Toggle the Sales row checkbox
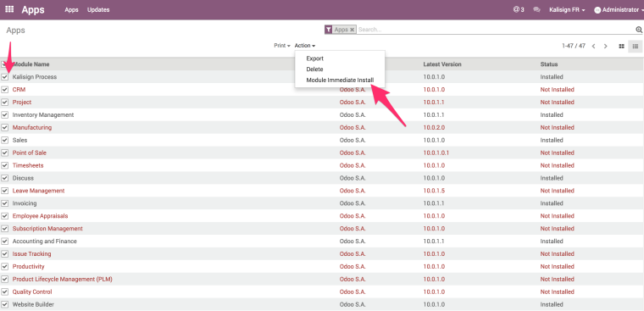 coord(5,140)
